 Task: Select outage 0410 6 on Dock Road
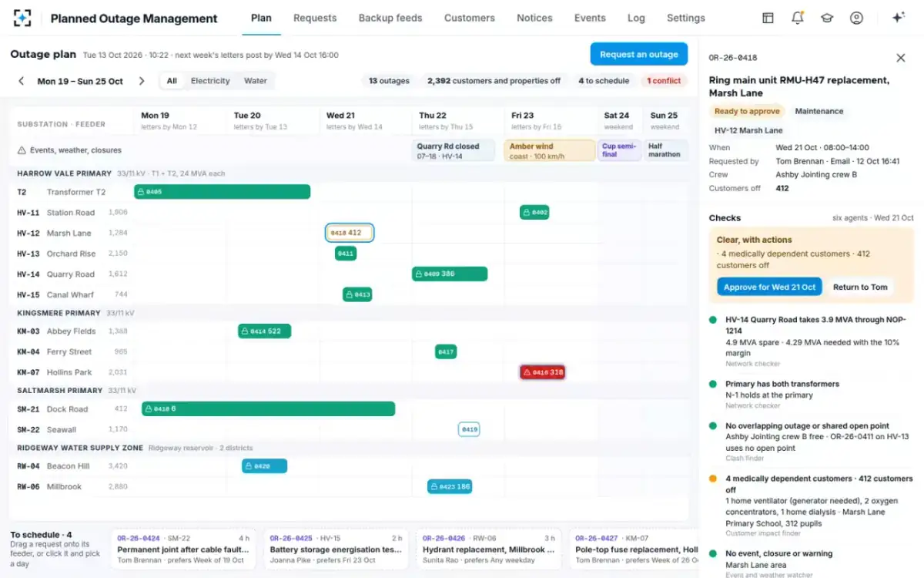269,408
